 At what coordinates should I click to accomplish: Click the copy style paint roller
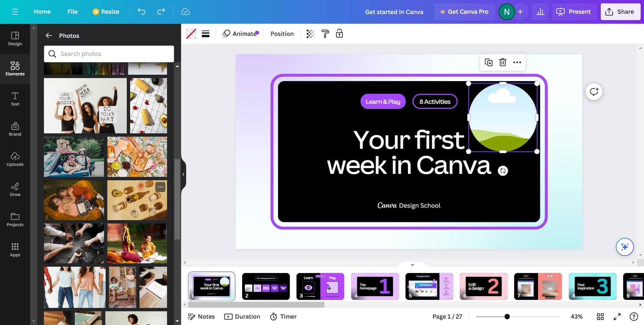click(x=325, y=34)
